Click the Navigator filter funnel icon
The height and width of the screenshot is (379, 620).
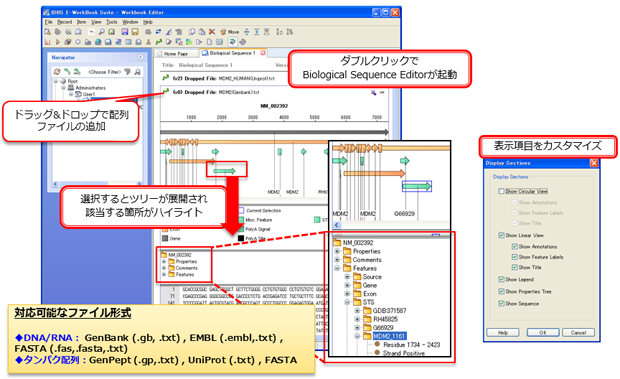(x=127, y=72)
